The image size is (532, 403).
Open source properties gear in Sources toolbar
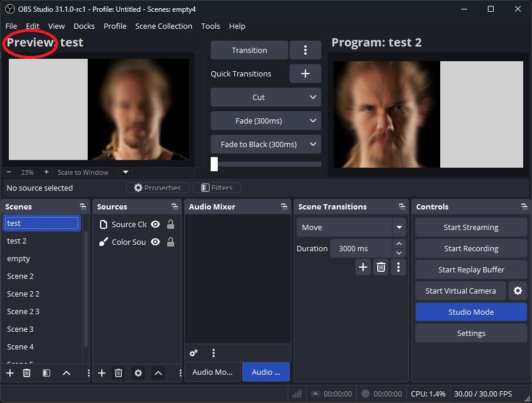(138, 373)
